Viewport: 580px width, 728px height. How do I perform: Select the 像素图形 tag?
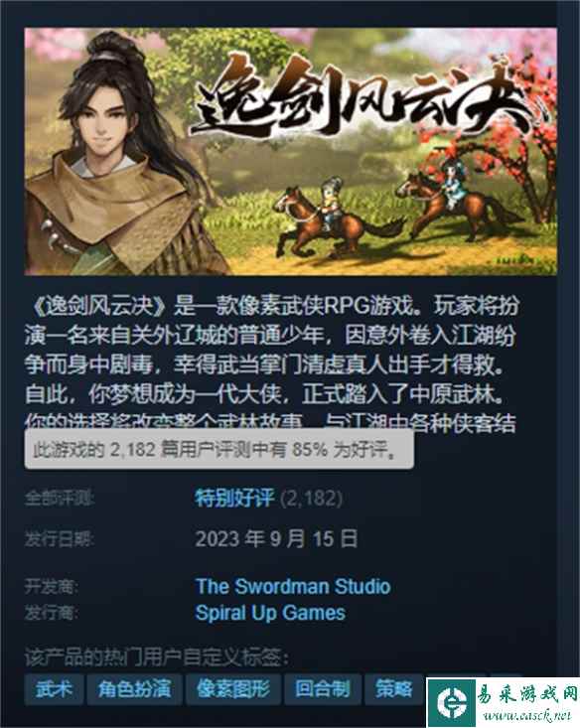click(233, 689)
